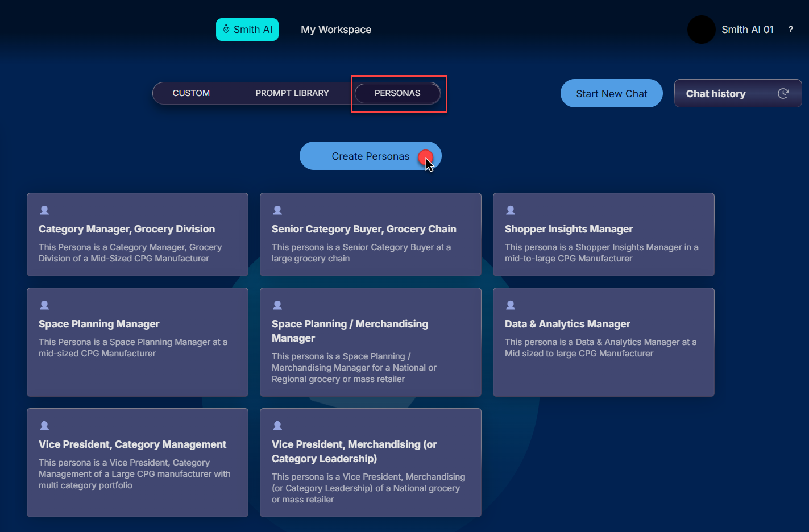Open the help question mark icon

pos(790,30)
